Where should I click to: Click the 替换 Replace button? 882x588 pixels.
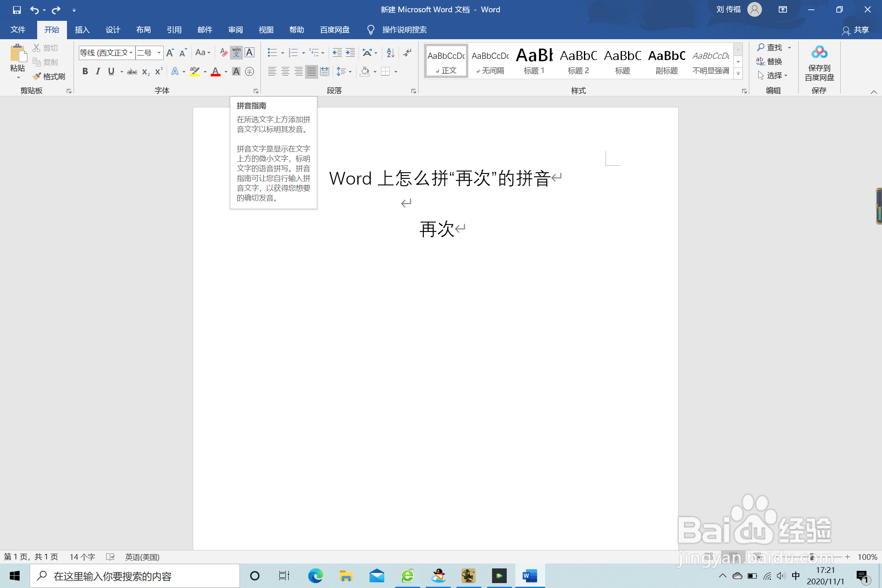(769, 62)
